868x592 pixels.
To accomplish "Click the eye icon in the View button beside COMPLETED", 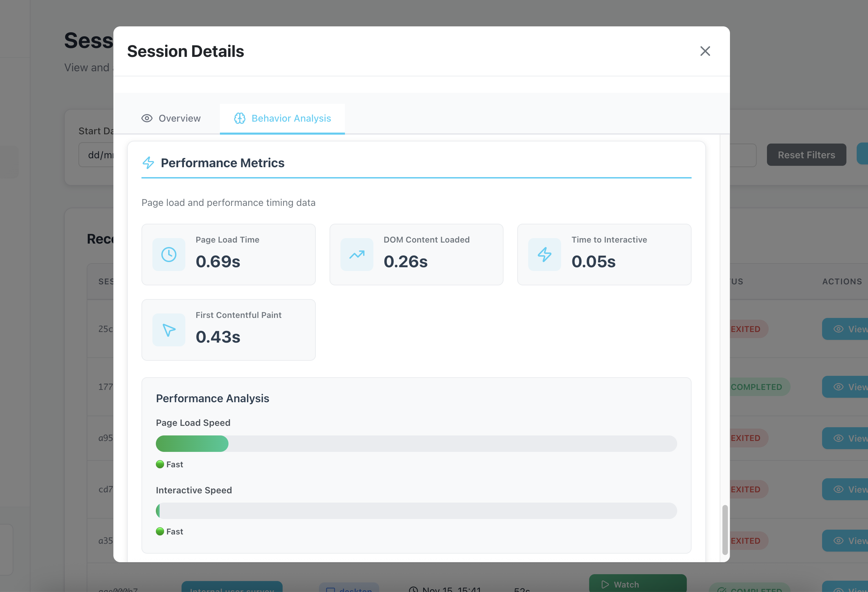I will tap(839, 386).
